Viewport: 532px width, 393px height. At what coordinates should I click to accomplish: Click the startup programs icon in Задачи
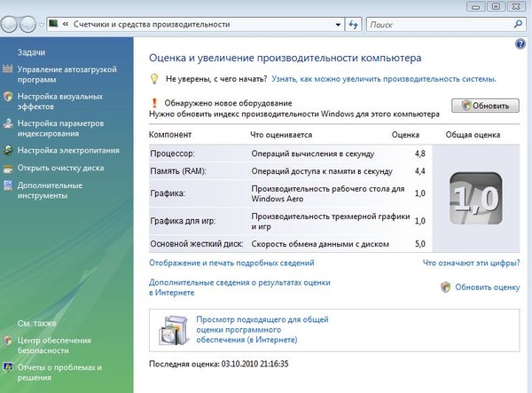point(8,69)
